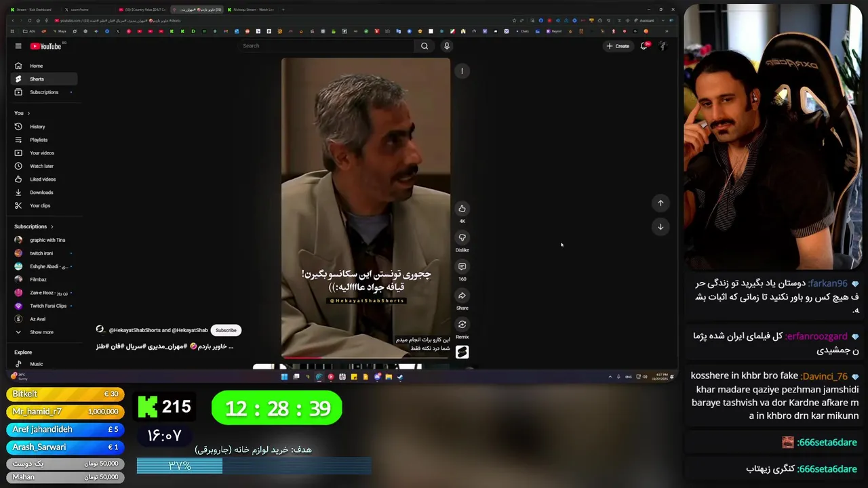Open taskbar clock and date
This screenshot has height=488, width=868.
(x=660, y=377)
